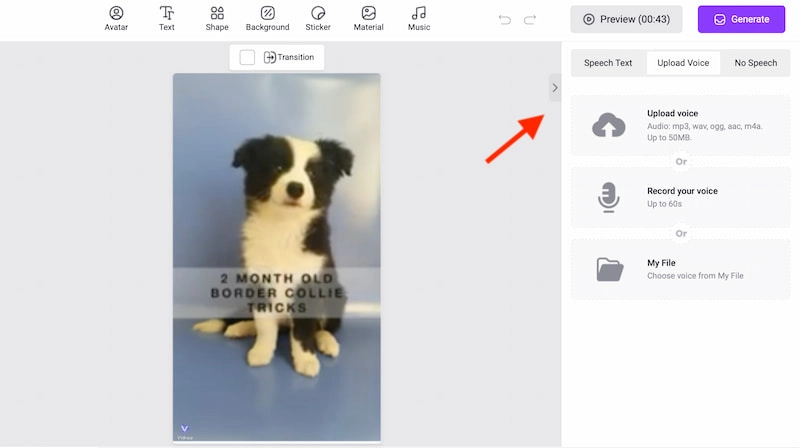Open the Sticker panel
This screenshot has width=800, height=448.
(318, 18)
